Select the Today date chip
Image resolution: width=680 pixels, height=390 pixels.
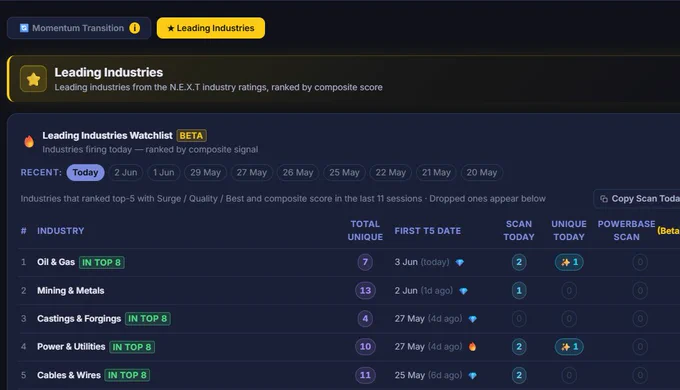85,173
